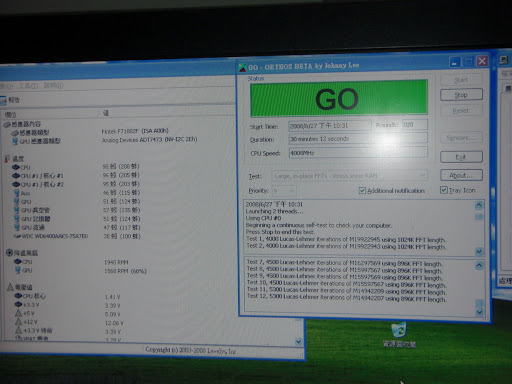Toggle the Additional notification checkbox
The width and height of the screenshot is (512, 384).
coord(362,190)
